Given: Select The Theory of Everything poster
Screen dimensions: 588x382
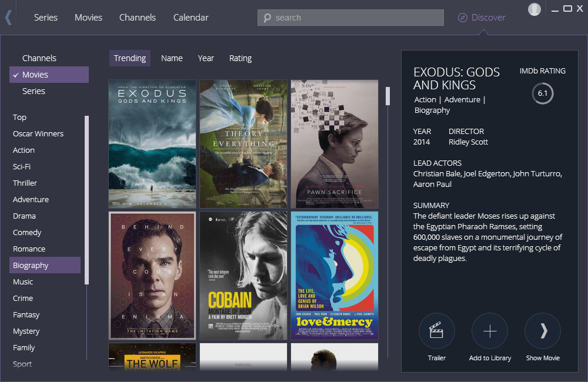Looking at the screenshot, I should [x=243, y=144].
